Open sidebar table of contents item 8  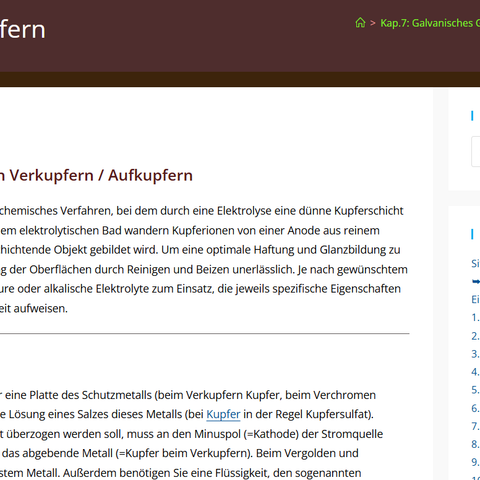(475, 444)
